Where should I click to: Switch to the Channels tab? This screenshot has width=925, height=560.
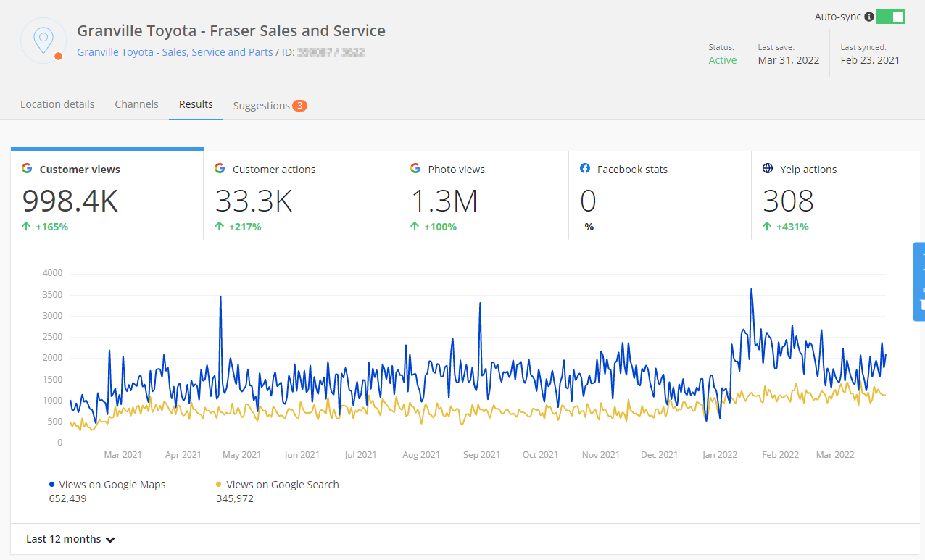click(x=136, y=104)
